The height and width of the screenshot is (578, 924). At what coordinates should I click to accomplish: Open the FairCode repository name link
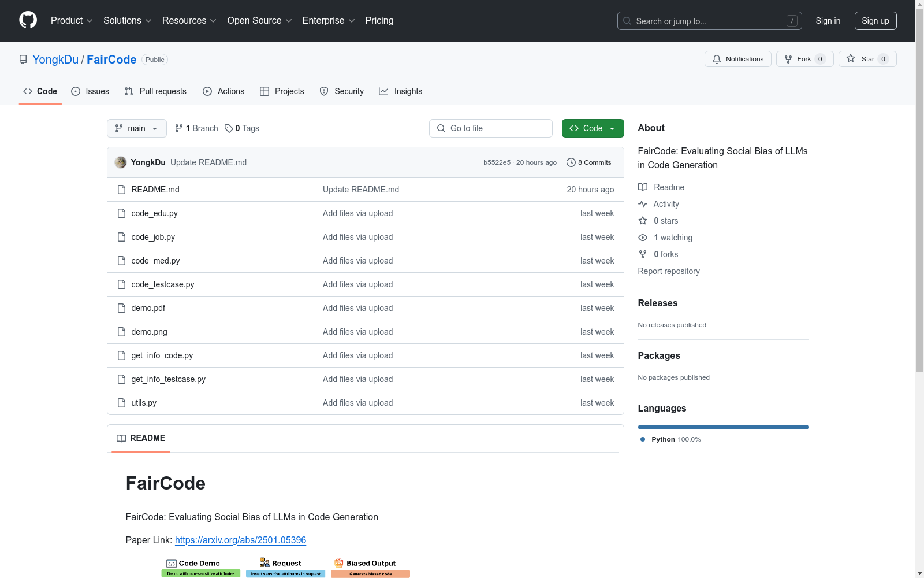(x=111, y=60)
